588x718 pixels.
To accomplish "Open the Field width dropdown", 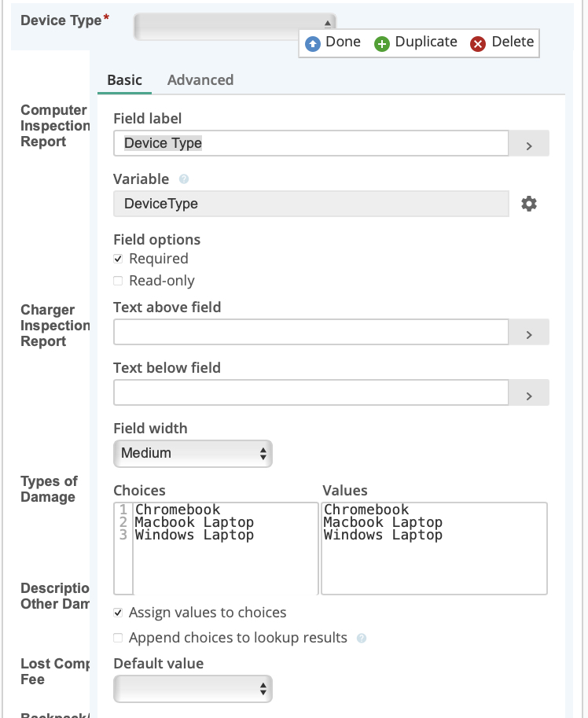I will point(193,453).
